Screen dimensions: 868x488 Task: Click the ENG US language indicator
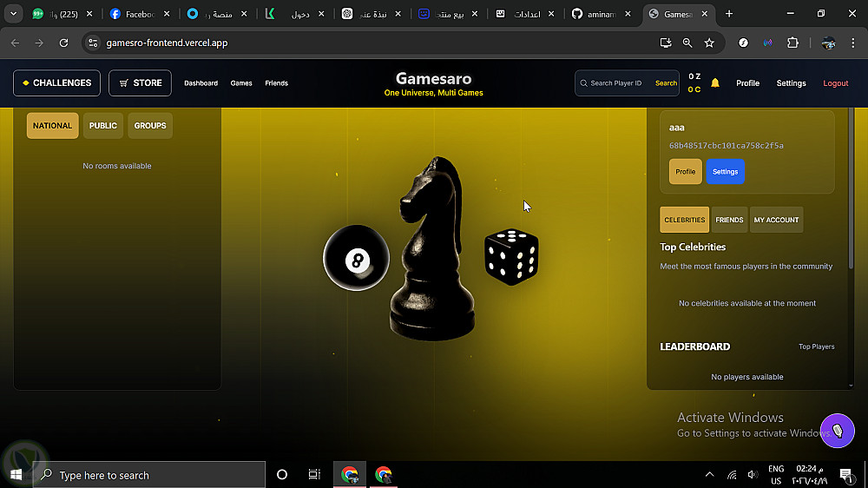click(x=776, y=475)
